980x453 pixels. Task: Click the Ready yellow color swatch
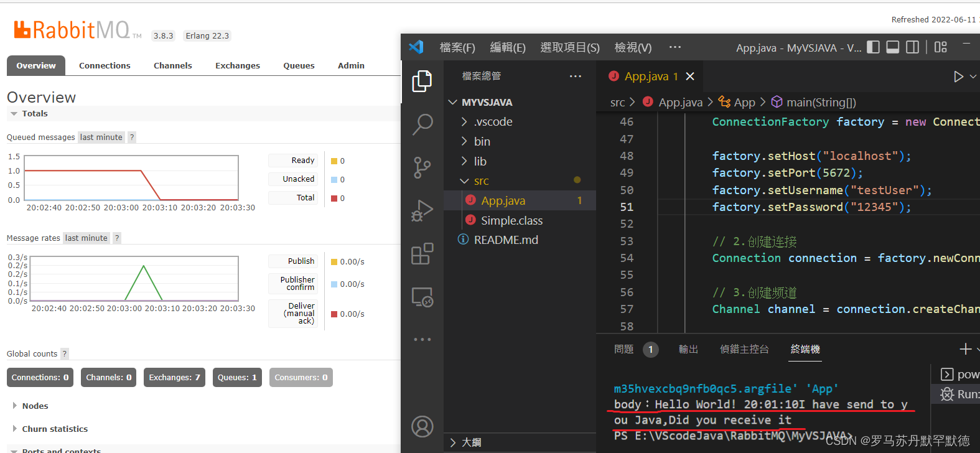click(334, 161)
